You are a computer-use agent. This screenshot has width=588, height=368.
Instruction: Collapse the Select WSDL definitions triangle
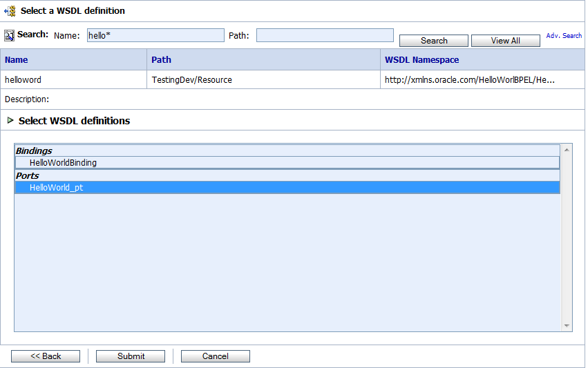click(x=10, y=120)
